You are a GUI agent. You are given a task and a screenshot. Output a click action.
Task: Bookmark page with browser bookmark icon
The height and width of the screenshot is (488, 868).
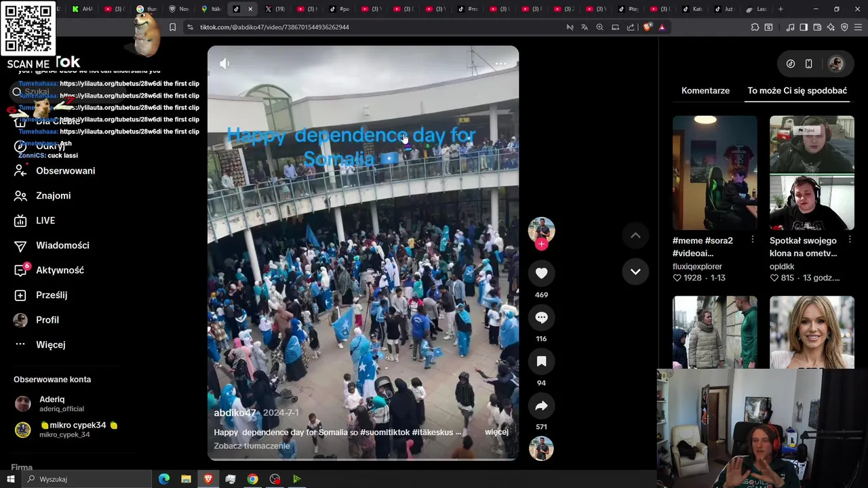click(x=172, y=27)
